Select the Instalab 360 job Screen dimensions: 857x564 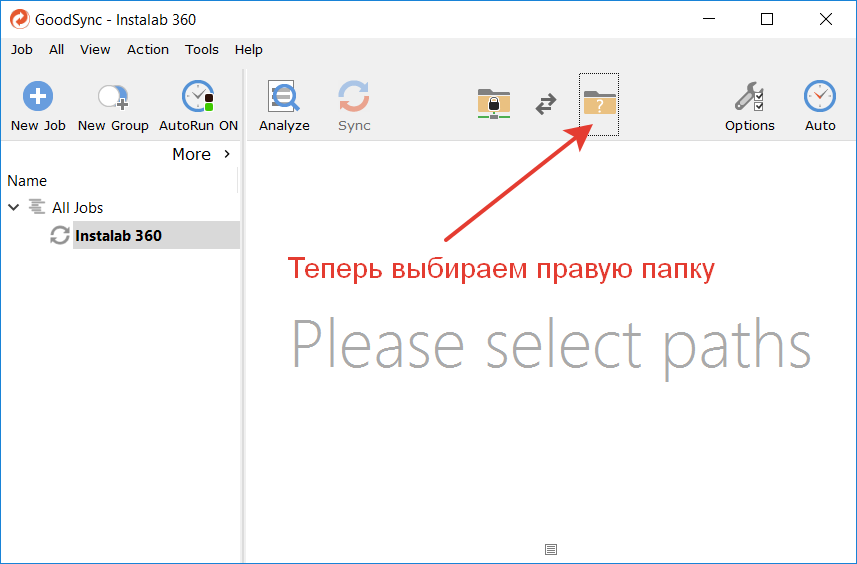point(156,236)
